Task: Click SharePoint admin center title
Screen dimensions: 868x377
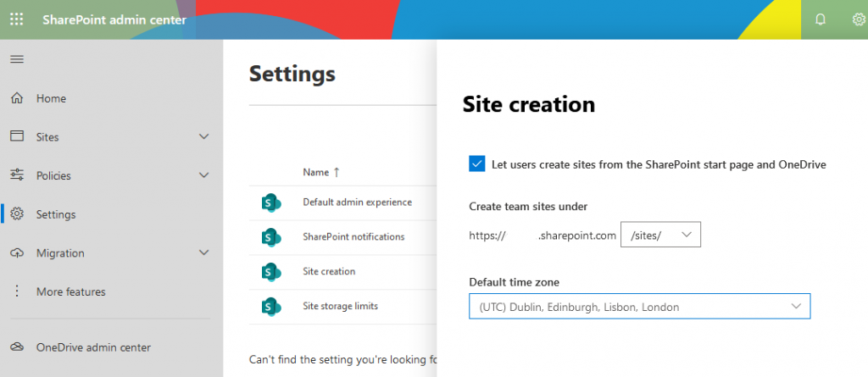Action: point(114,20)
